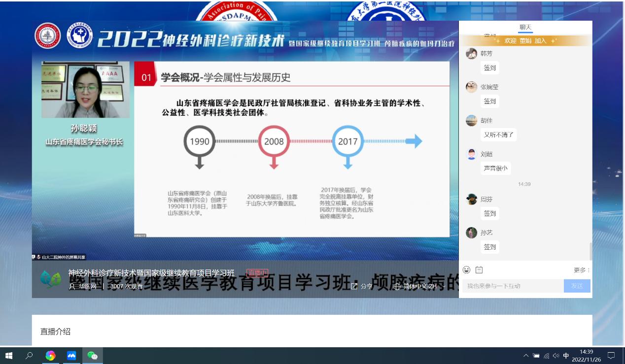Image resolution: width=625 pixels, height=364 pixels.
Task: Open the 简体中文-ZH language dropdown
Action: point(420,286)
